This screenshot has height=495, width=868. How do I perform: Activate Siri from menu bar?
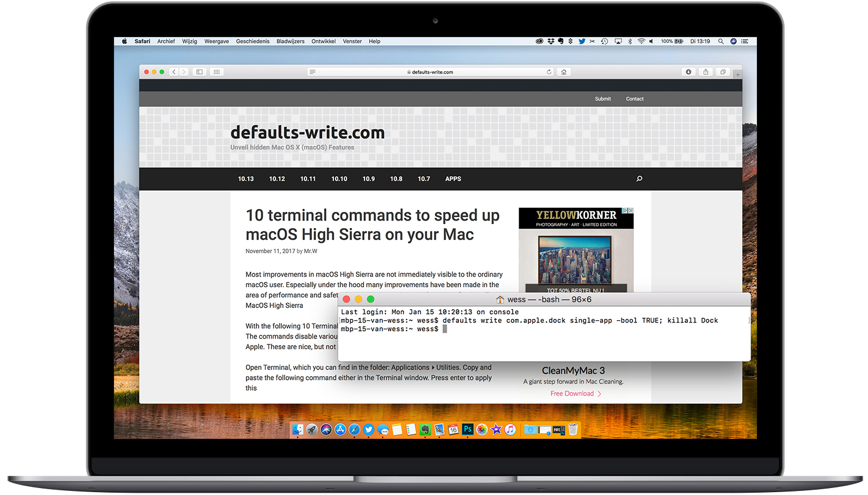(x=733, y=41)
